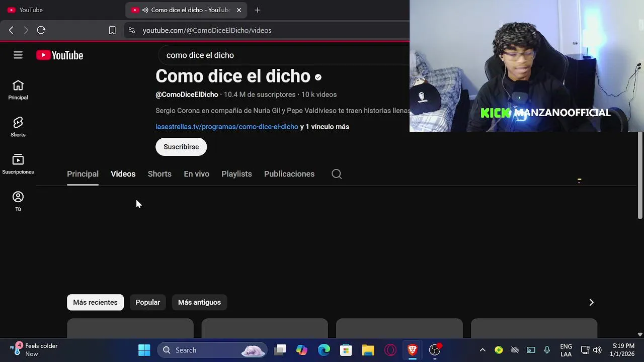Go to Principal in the sidebar
The image size is (644, 362).
(x=18, y=90)
